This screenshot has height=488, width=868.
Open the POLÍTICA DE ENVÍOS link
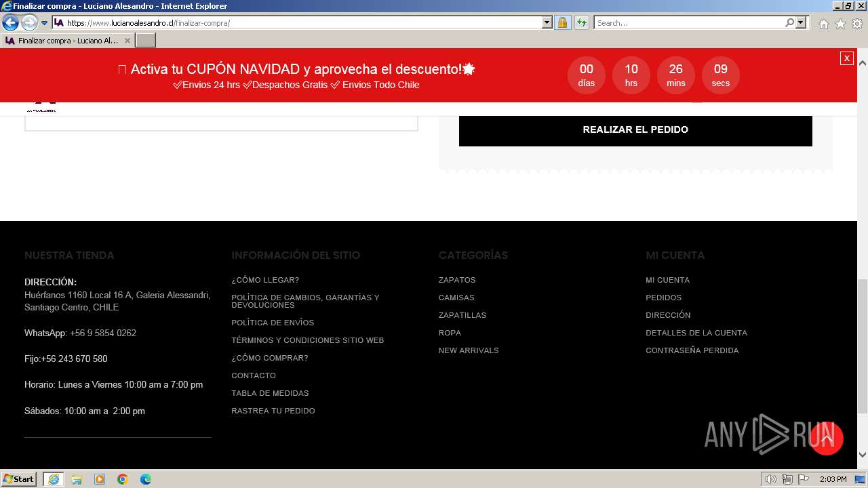(x=273, y=323)
